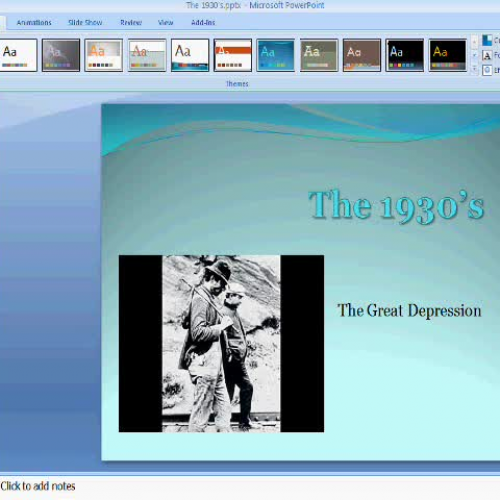Open the theme Colors icon

487,41
